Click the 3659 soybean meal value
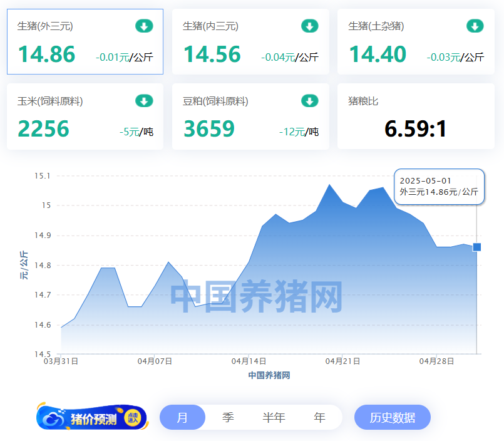Image resolution: width=504 pixels, height=441 pixels. [x=209, y=128]
